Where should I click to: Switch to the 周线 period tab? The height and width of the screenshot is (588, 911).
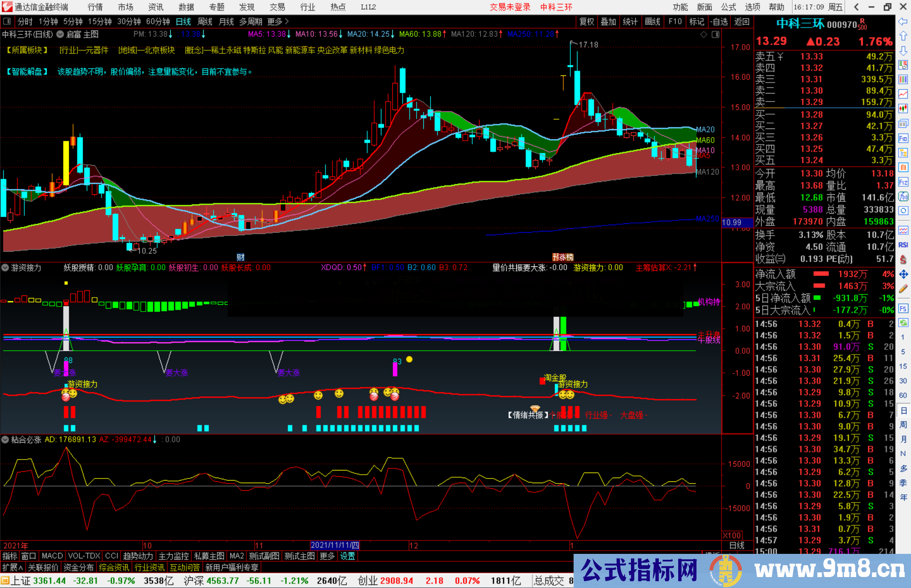(205, 21)
